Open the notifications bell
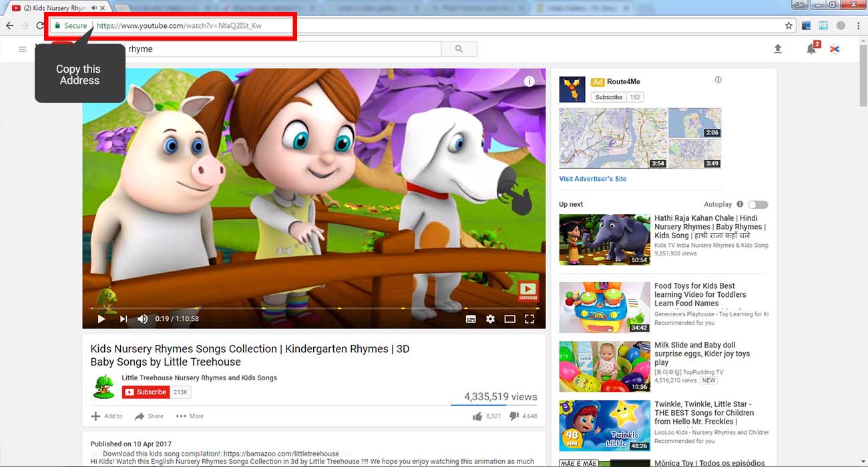The height and width of the screenshot is (467, 868). 811,49
